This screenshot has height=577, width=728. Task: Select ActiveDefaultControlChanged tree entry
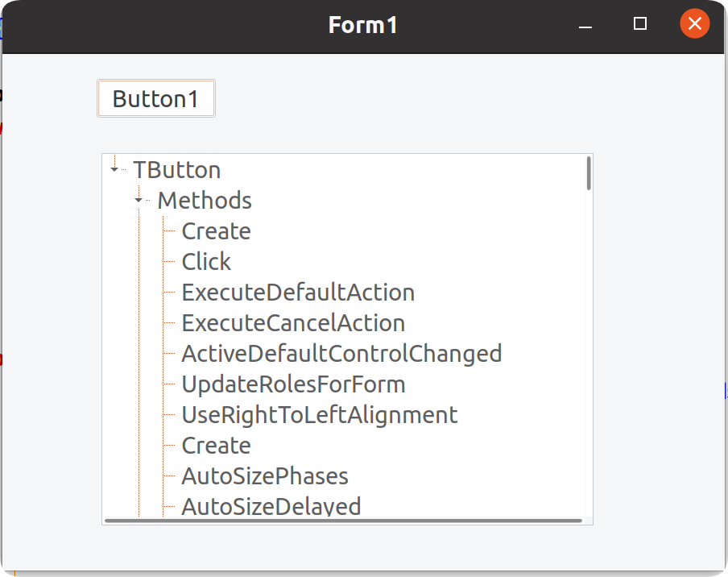tap(341, 354)
